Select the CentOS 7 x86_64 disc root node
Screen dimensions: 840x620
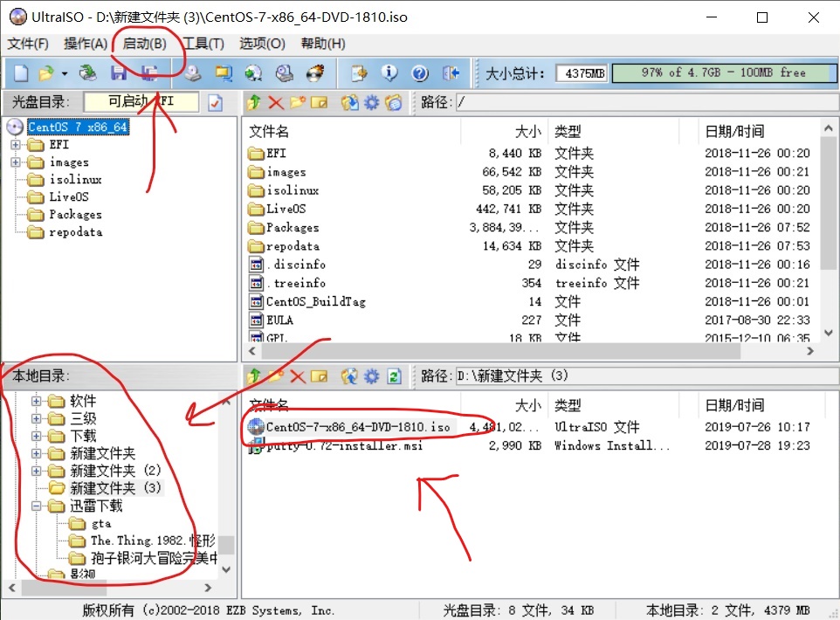coord(78,127)
